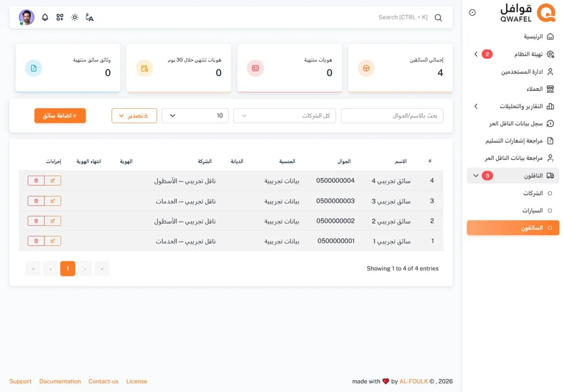Screen dimensions: 564x392
Task: Open the Documentation footer link
Action: pyautogui.click(x=60, y=381)
